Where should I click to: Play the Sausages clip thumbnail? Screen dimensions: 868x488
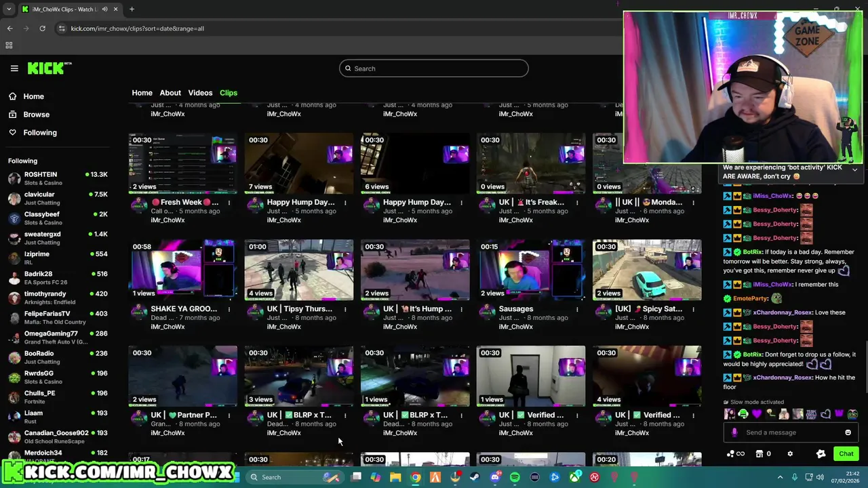pyautogui.click(x=531, y=270)
